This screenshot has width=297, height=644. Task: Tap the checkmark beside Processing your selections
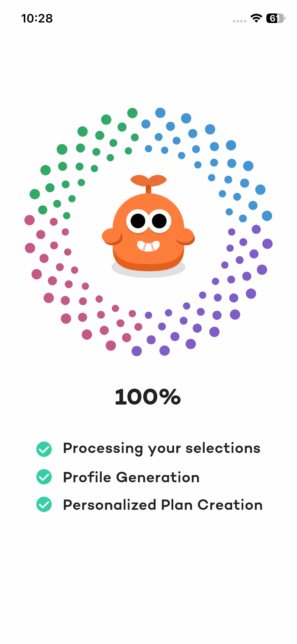click(44, 449)
